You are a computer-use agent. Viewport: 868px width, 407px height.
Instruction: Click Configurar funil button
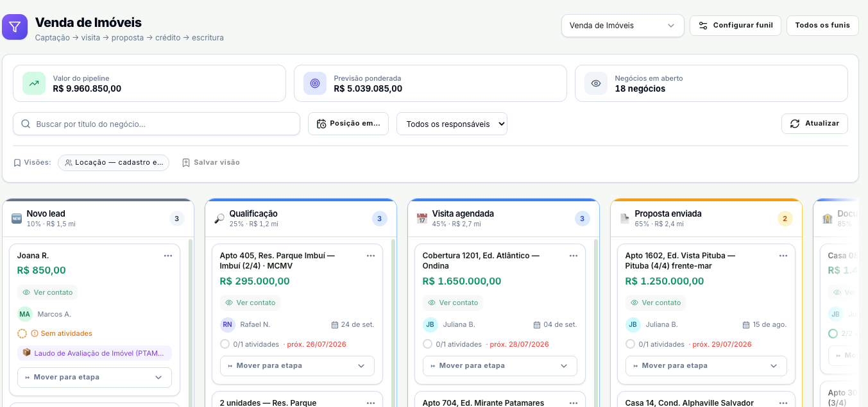click(735, 26)
